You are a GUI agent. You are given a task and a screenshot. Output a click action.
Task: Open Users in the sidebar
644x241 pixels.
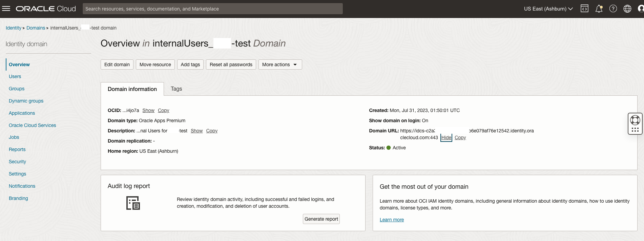coord(15,76)
